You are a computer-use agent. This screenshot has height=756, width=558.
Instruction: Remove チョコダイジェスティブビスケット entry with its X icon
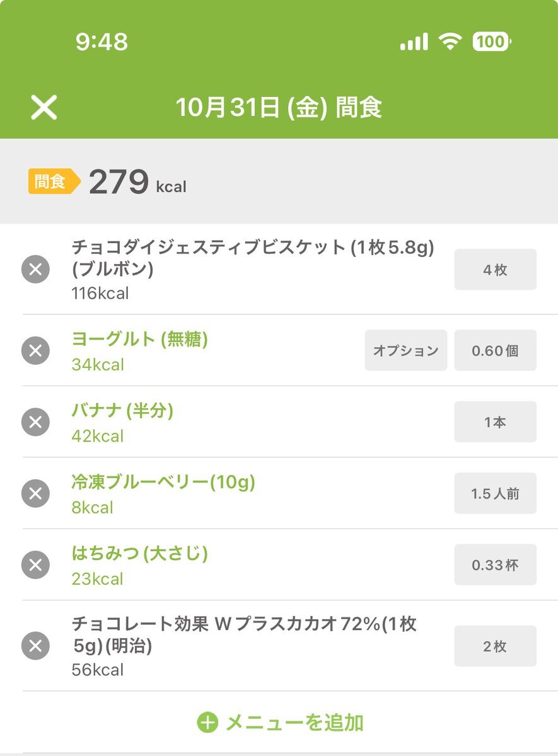[35, 270]
